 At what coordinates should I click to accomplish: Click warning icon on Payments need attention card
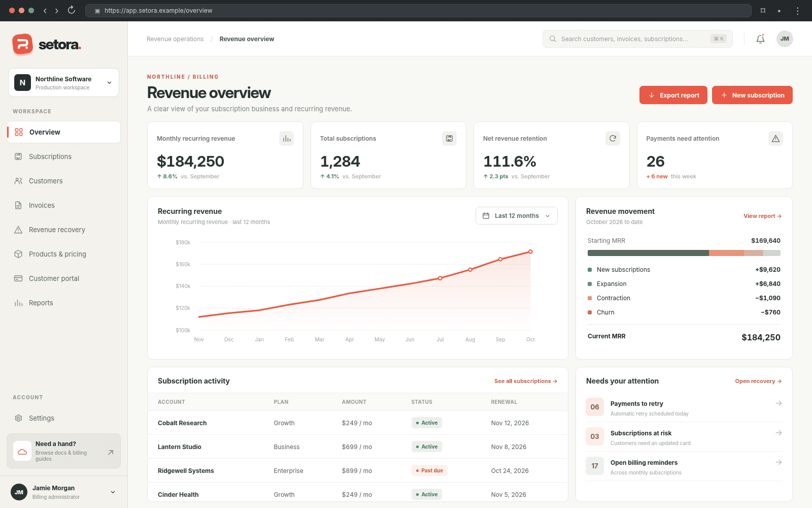tap(776, 139)
